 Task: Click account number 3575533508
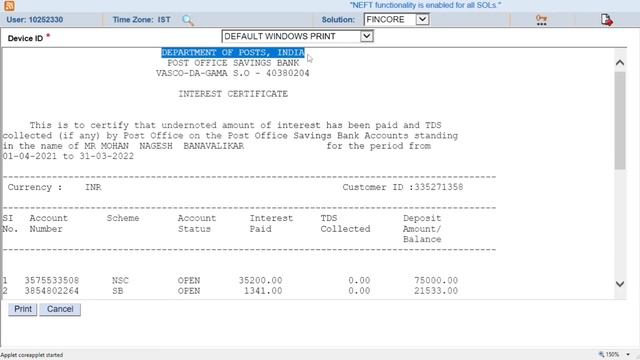52,280
